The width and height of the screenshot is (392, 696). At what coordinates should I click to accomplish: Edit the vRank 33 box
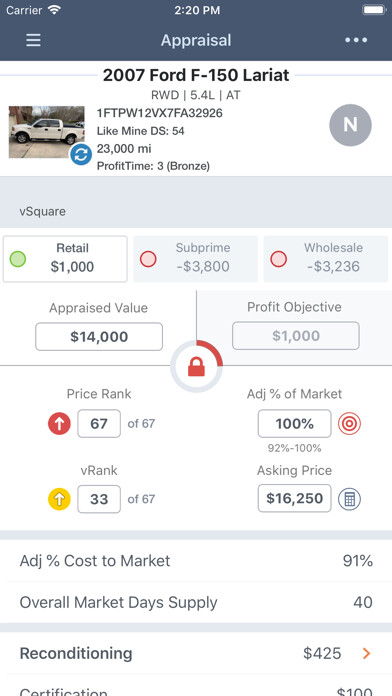coord(99,499)
